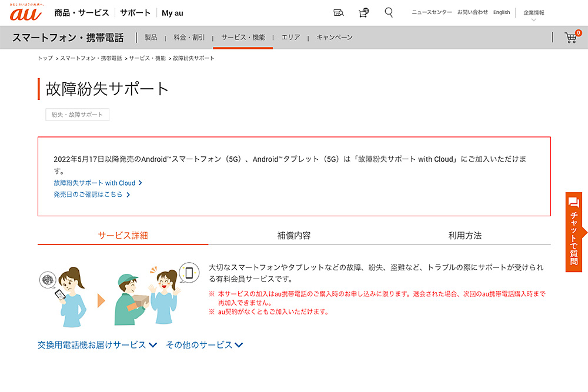588x392 pixels.
Task: Click illustration of delivery person with box
Action: pyautogui.click(x=131, y=300)
